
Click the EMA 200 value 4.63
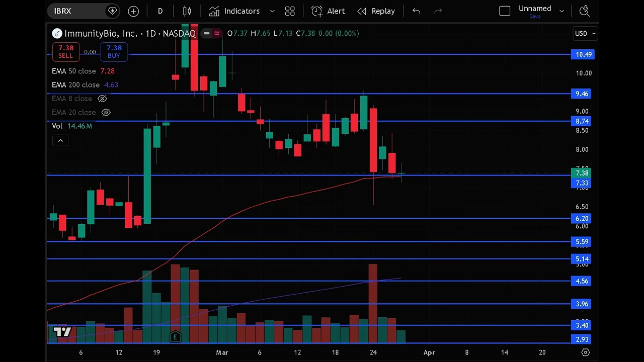pyautogui.click(x=111, y=85)
